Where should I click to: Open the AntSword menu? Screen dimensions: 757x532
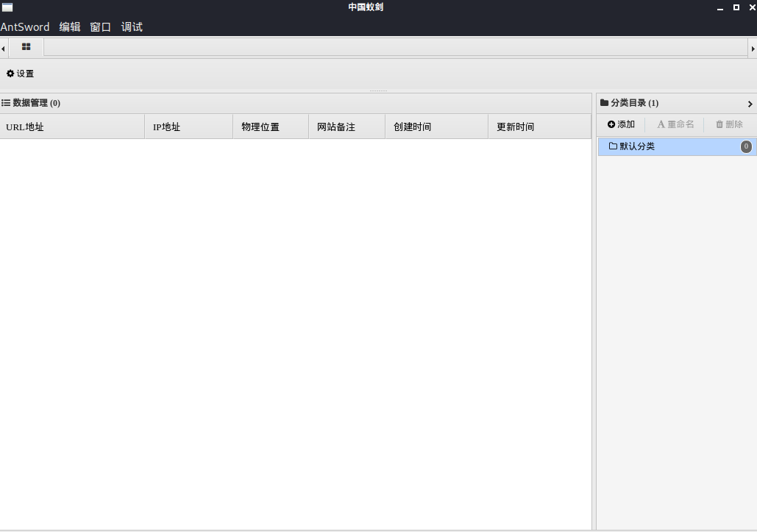(25, 27)
